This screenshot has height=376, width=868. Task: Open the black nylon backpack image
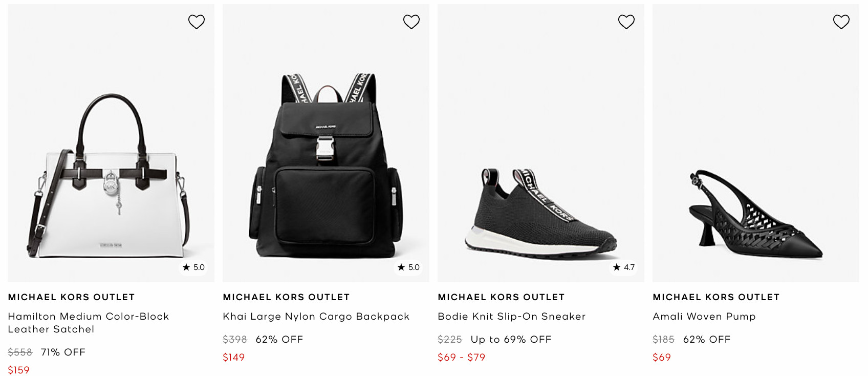tap(325, 164)
